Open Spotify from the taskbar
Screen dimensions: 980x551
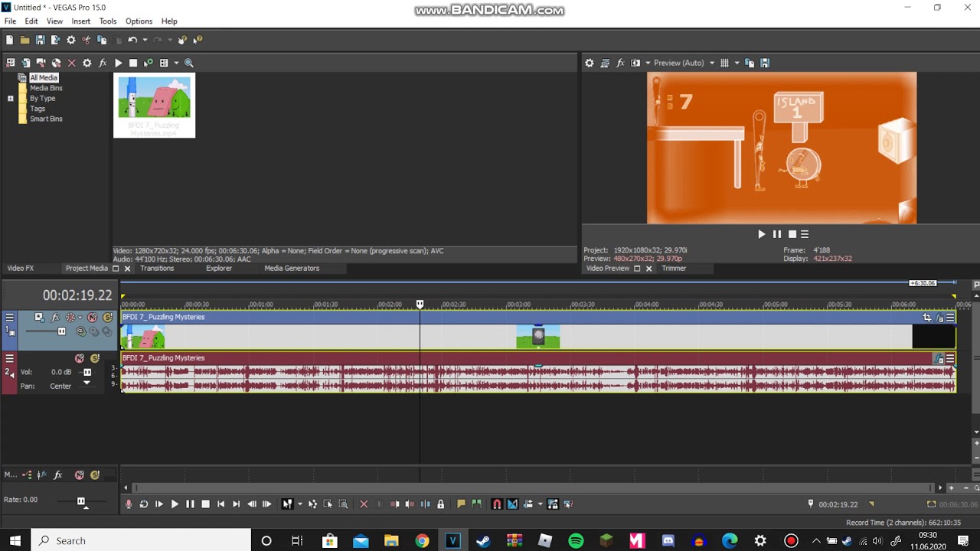click(576, 541)
